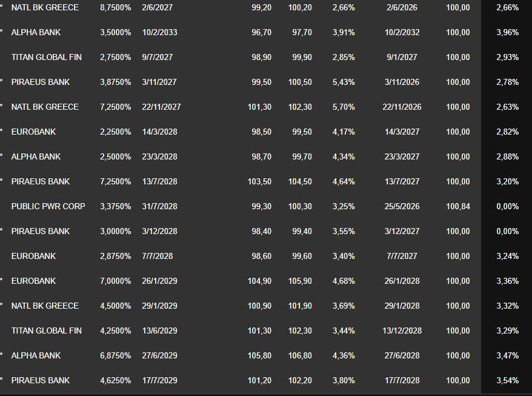Viewport: 532px width, 396px height.
Task: Select TITAN GLOBAL FIN 2,7500% row name
Action: (47, 57)
